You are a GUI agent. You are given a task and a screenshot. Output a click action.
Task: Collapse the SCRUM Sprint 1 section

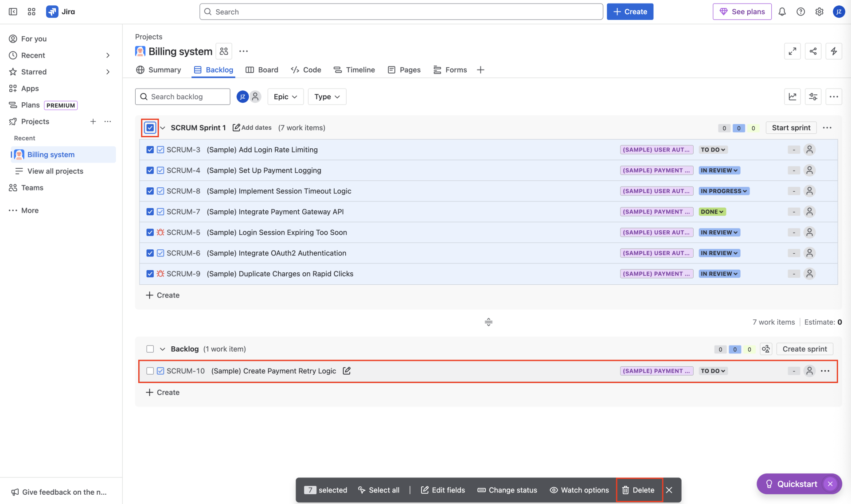(x=163, y=128)
